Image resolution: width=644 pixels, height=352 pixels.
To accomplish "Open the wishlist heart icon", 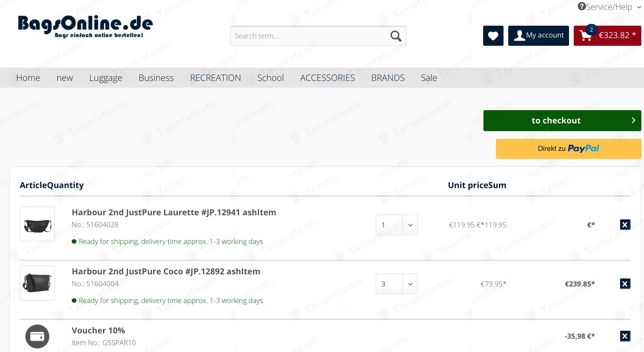I will point(493,36).
